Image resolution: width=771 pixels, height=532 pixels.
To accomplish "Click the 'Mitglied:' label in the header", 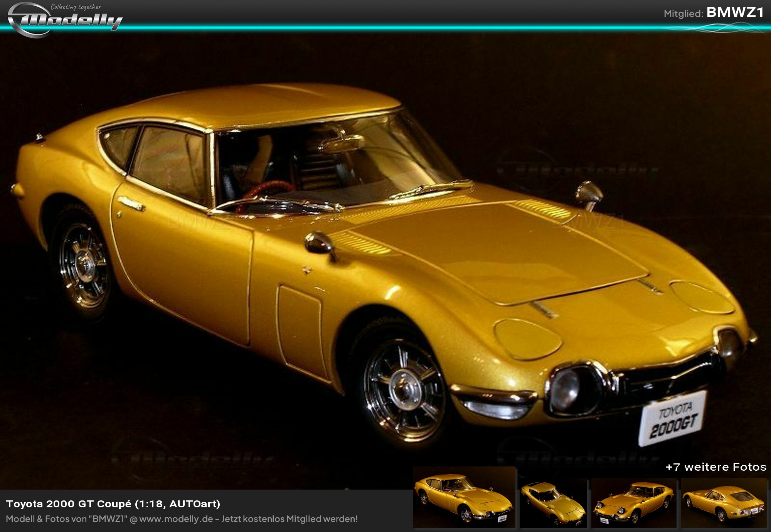I will pyautogui.click(x=683, y=14).
